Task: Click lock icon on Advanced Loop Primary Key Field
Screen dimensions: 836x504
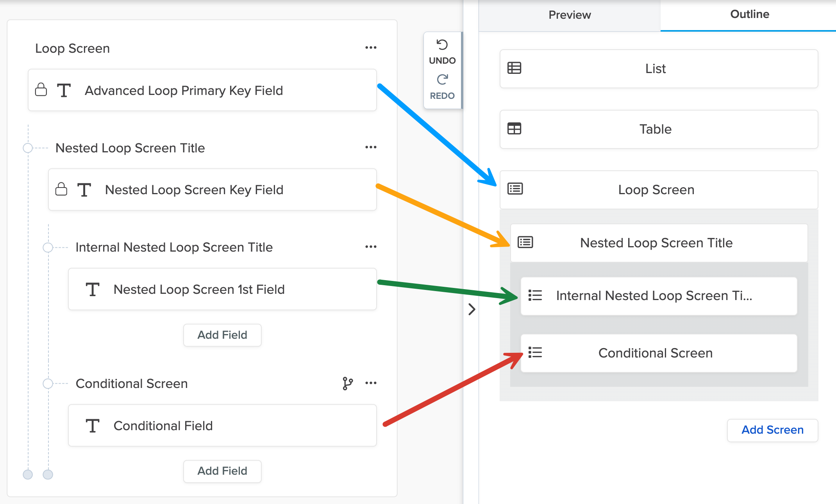Action: click(x=41, y=90)
